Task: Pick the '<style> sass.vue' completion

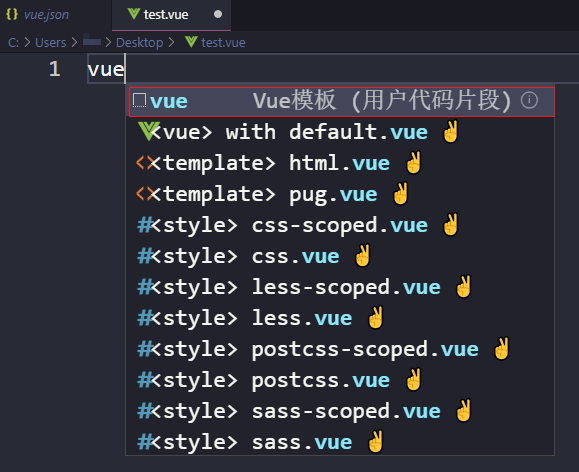Action: 340,442
